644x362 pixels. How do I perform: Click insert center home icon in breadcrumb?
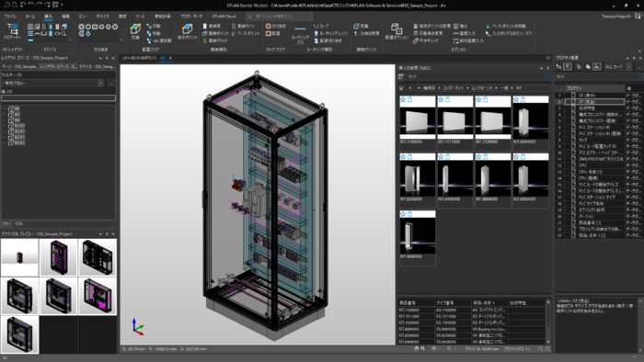[402, 87]
